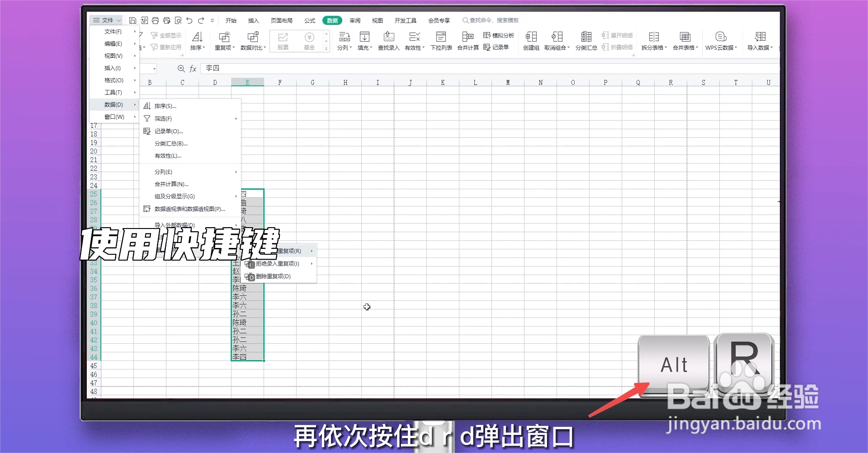Screen dimensions: 868x453
Task: Expand the 筛选(F) submenu
Action: [236, 119]
